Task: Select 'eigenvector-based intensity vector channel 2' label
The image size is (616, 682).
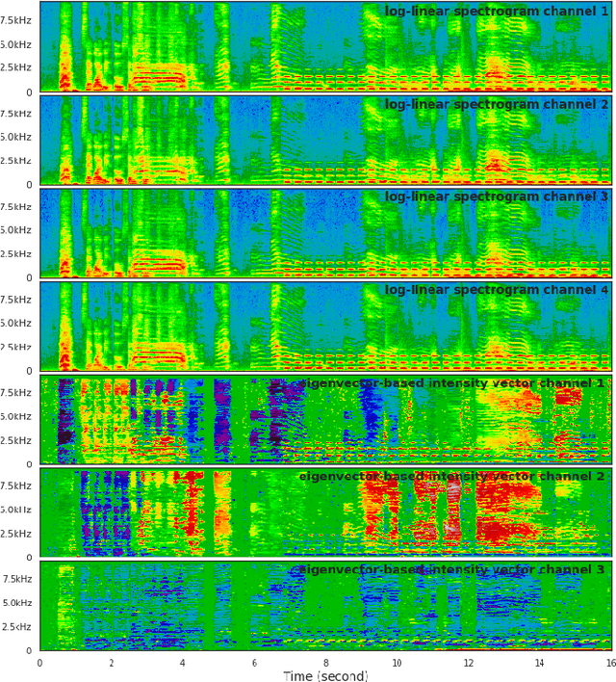Action: (452, 476)
